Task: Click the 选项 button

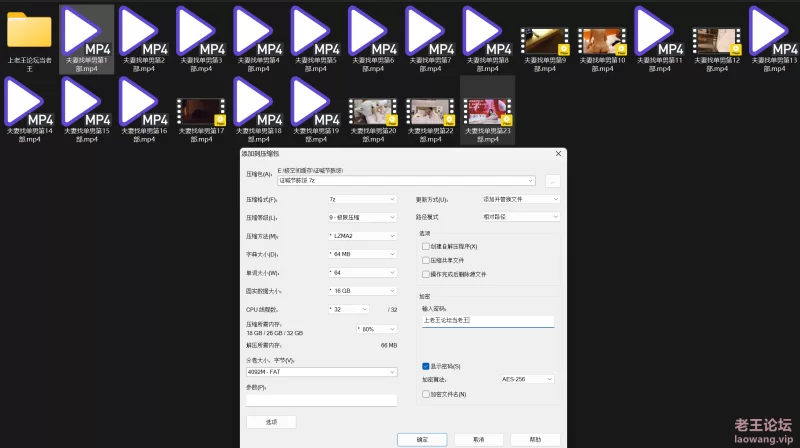Action: pyautogui.click(x=271, y=422)
